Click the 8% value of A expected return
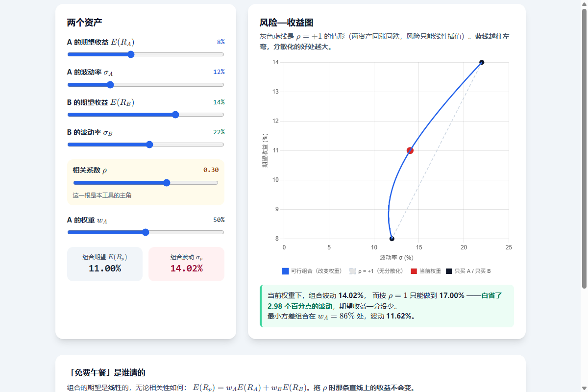Image resolution: width=588 pixels, height=392 pixels. (220, 42)
